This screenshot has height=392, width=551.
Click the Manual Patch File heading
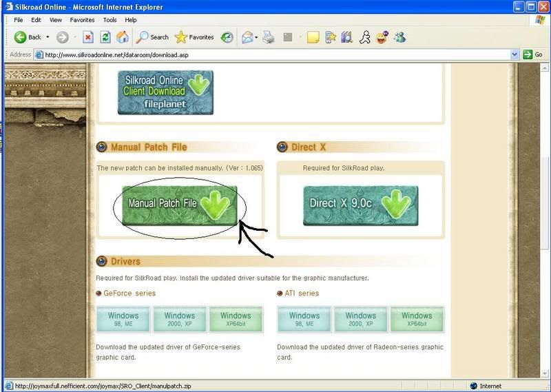pyautogui.click(x=149, y=147)
